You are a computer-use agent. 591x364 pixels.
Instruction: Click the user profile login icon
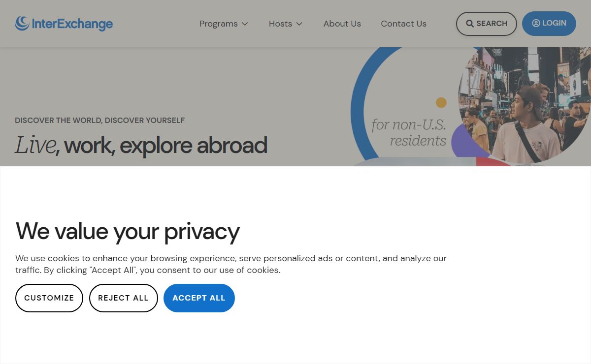click(536, 23)
